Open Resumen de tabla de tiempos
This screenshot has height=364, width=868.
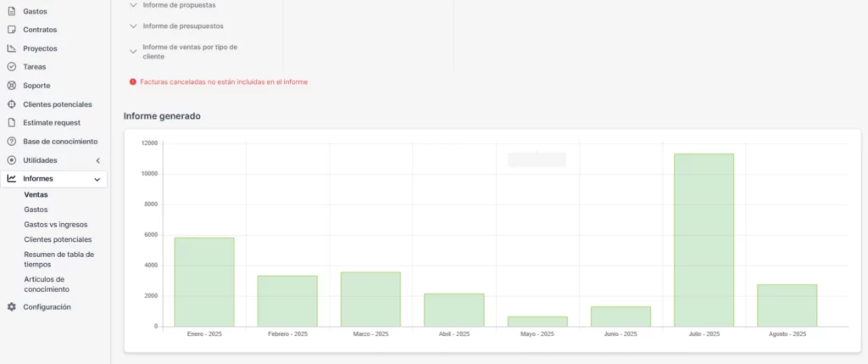[58, 259]
